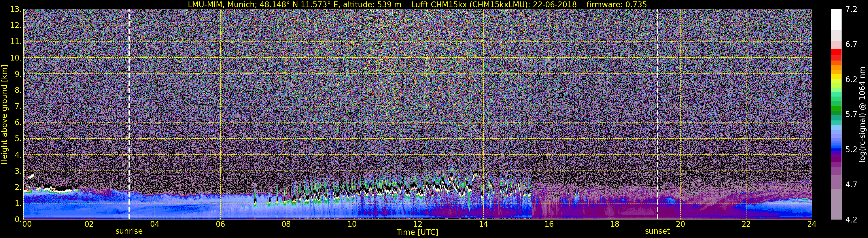
Task: Click the height tick label 9.
Action: pos(18,74)
